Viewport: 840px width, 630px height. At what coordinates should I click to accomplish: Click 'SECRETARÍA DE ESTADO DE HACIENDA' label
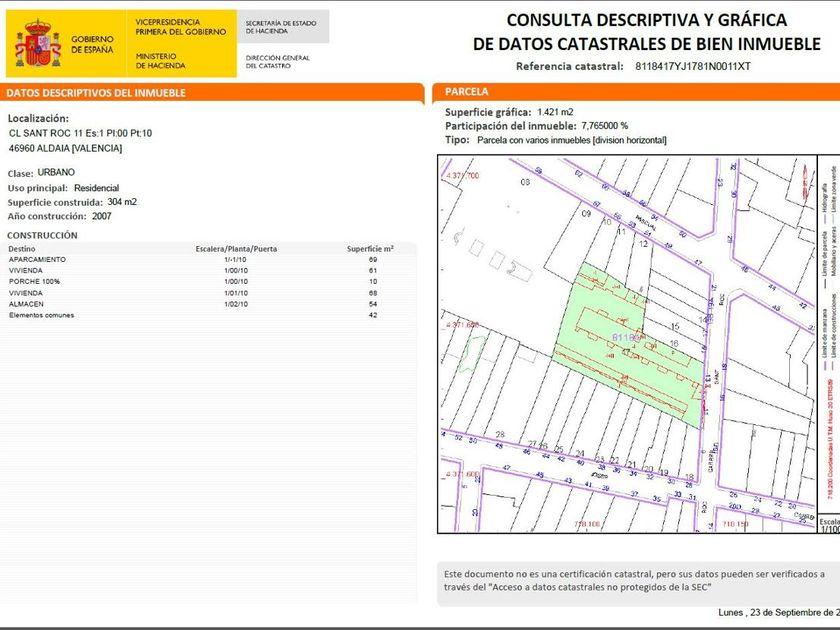click(x=281, y=27)
